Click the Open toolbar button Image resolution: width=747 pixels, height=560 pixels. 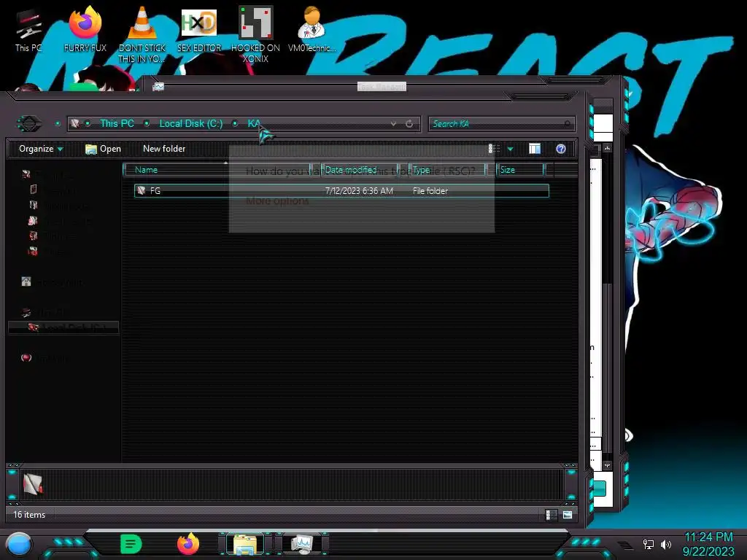[103, 149]
